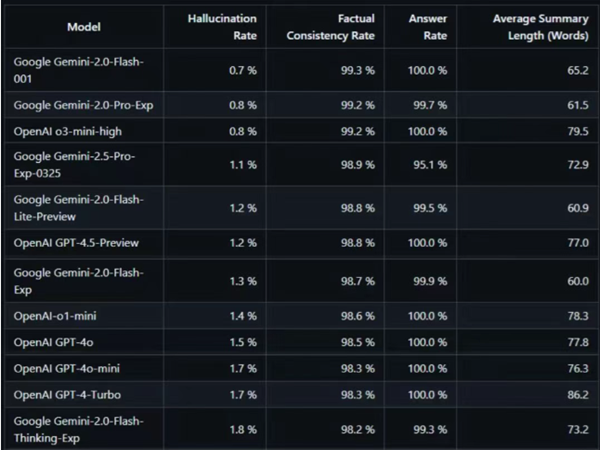Click the OpenAI GPT-4o model cell
The image size is (600, 450).
click(55, 341)
